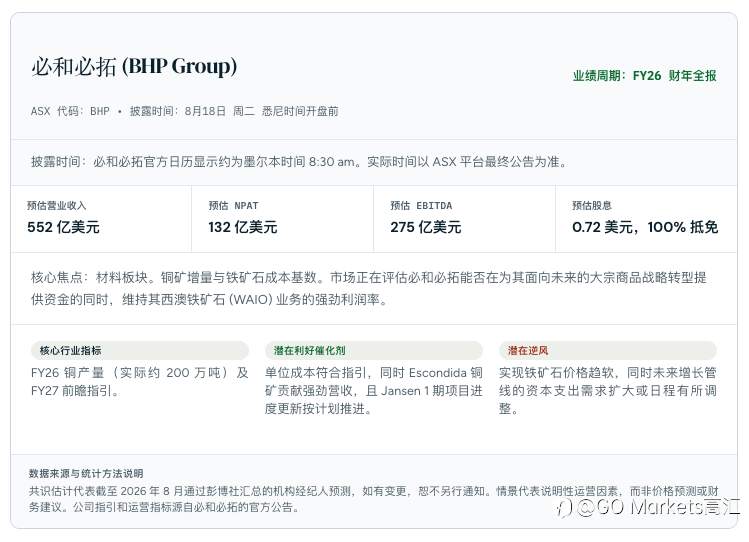
Task: Click the 数据来源与统计方法说明 heading
Action: click(x=86, y=473)
